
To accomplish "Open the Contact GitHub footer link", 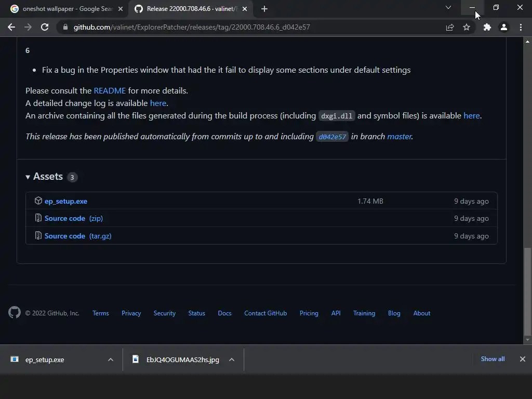I will point(265,313).
